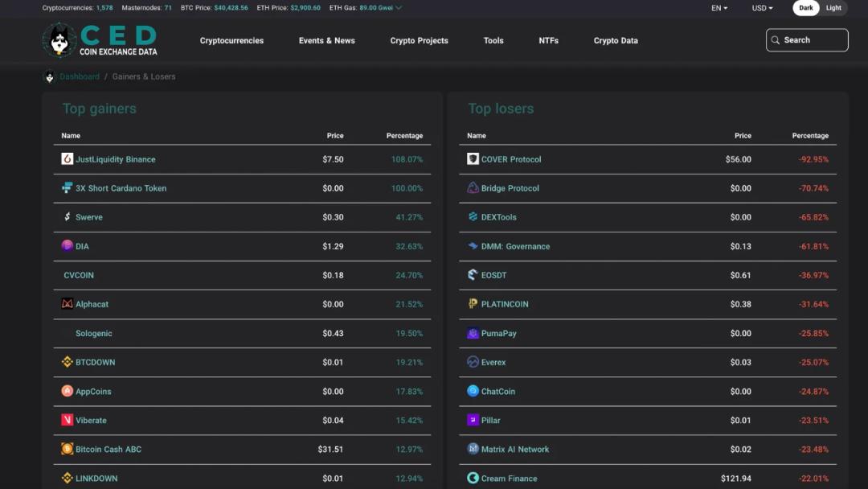Switch to Light theme
Viewport: 868px width, 489px height.
point(833,8)
